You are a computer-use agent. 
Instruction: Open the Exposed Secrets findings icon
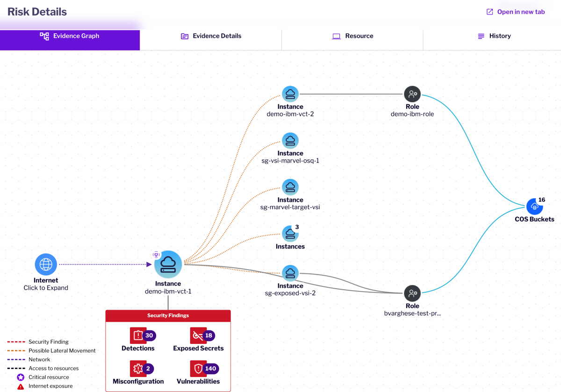coord(198,335)
